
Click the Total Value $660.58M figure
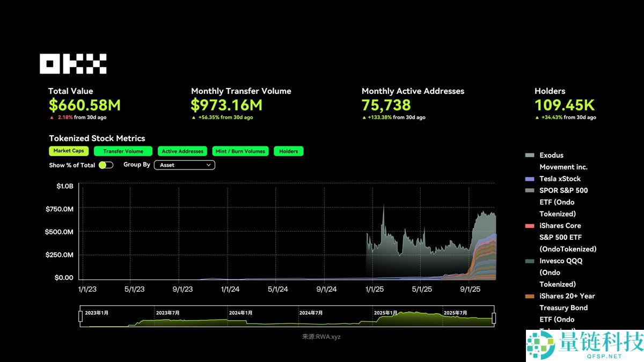tap(85, 105)
